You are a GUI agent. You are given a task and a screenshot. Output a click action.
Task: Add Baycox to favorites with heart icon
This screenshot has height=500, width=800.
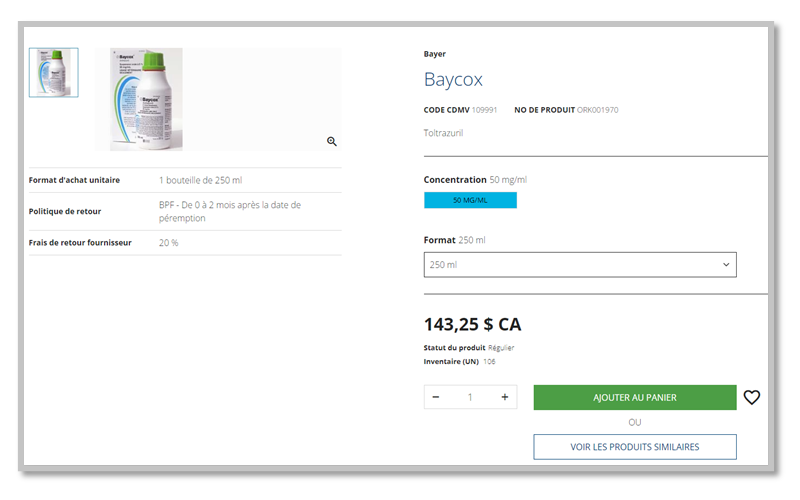click(x=752, y=397)
